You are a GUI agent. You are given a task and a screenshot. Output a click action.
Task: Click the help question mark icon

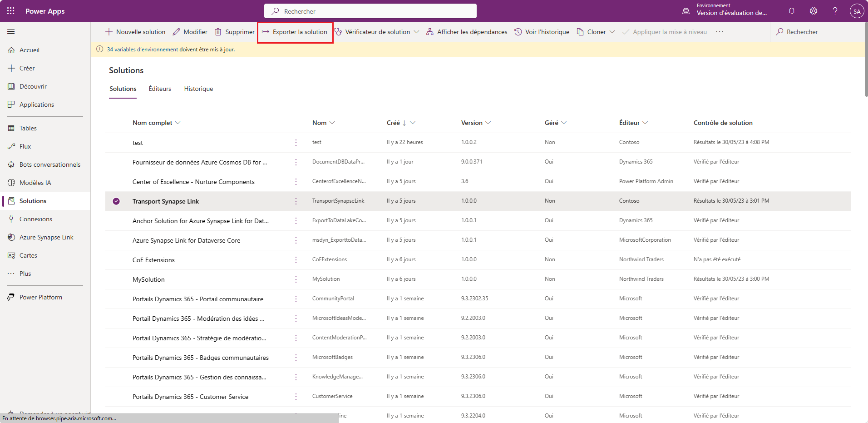click(835, 11)
